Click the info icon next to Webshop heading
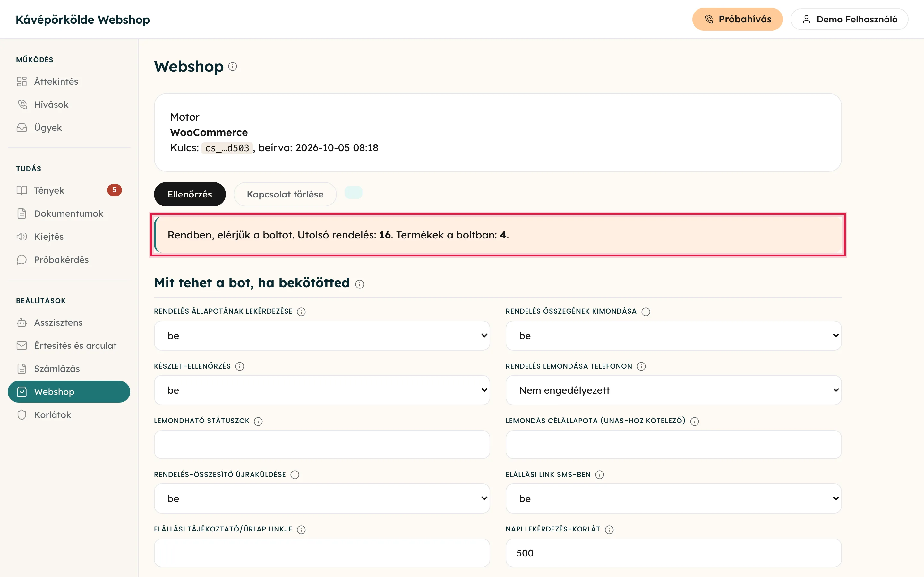Viewport: 924px width, 577px height. (233, 66)
